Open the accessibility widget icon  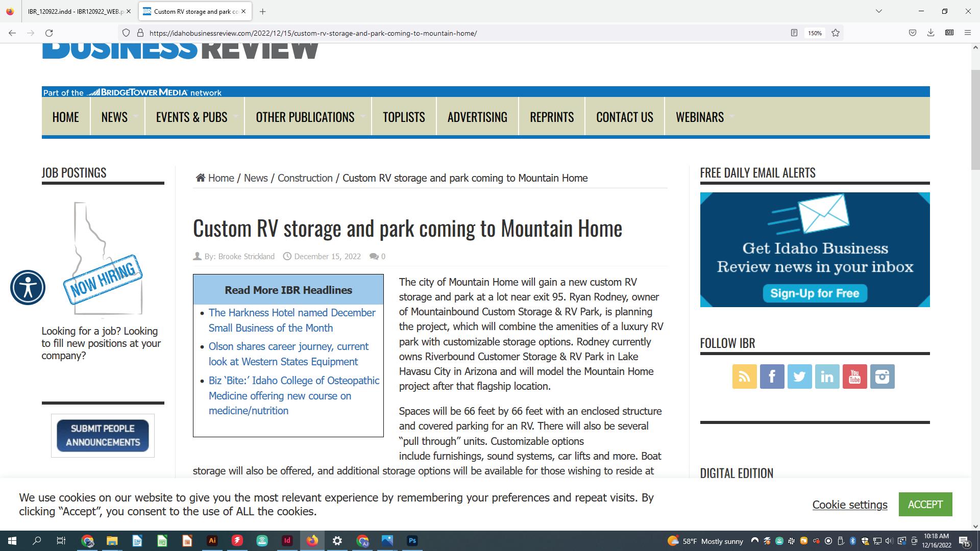click(x=28, y=288)
